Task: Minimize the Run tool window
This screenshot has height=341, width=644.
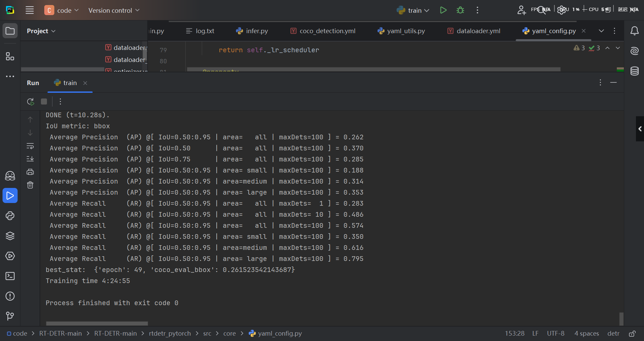Action: click(x=613, y=82)
